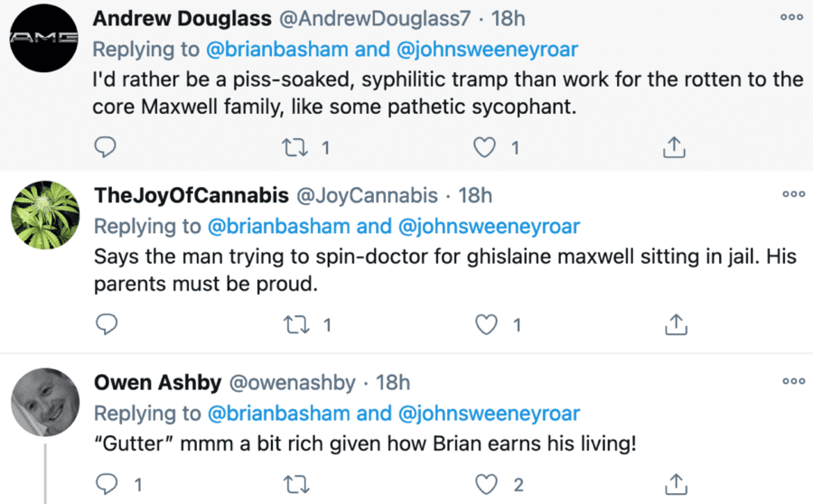Retweet Owen Ashby's tweet

295,485
